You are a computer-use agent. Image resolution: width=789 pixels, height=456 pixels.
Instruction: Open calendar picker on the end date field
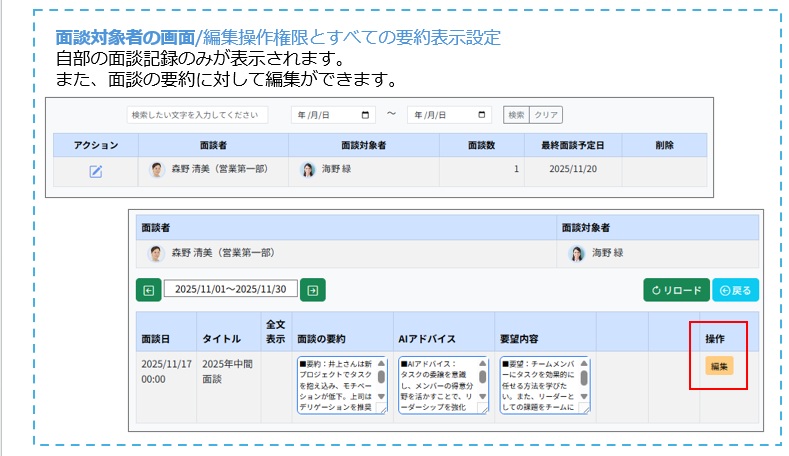pos(484,115)
